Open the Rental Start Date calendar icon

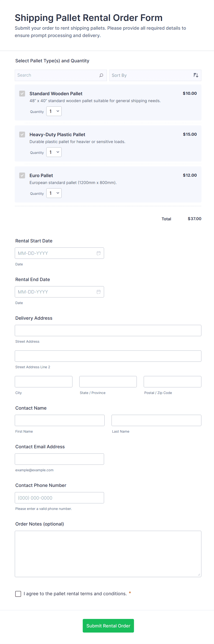(x=98, y=253)
